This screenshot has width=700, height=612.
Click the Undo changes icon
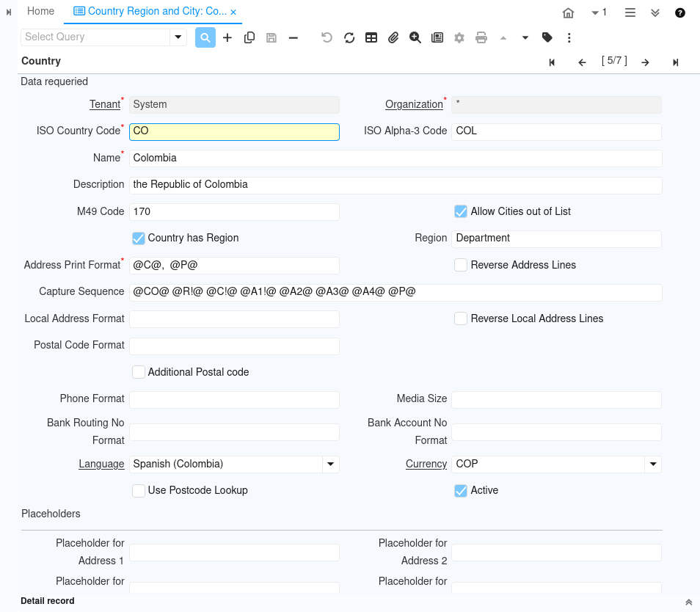(x=327, y=37)
